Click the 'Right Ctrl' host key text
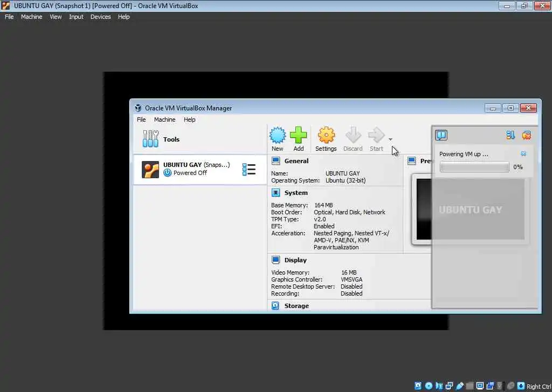The image size is (552, 392). coord(539,387)
